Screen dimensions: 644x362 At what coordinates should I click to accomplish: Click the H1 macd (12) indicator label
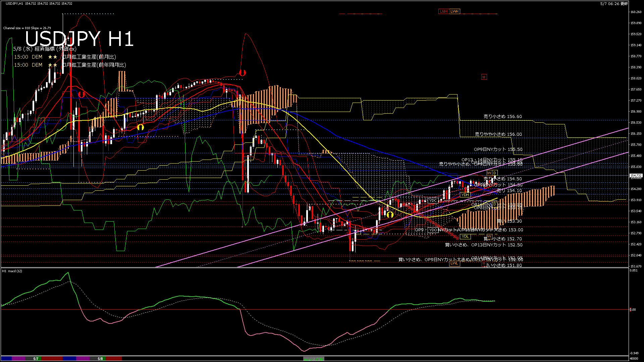tap(12, 271)
